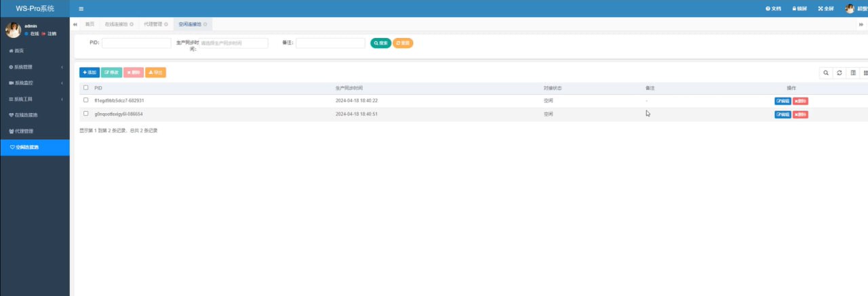Screen dimensions: 868x296
Task: Click the PID input field
Action: point(136,43)
